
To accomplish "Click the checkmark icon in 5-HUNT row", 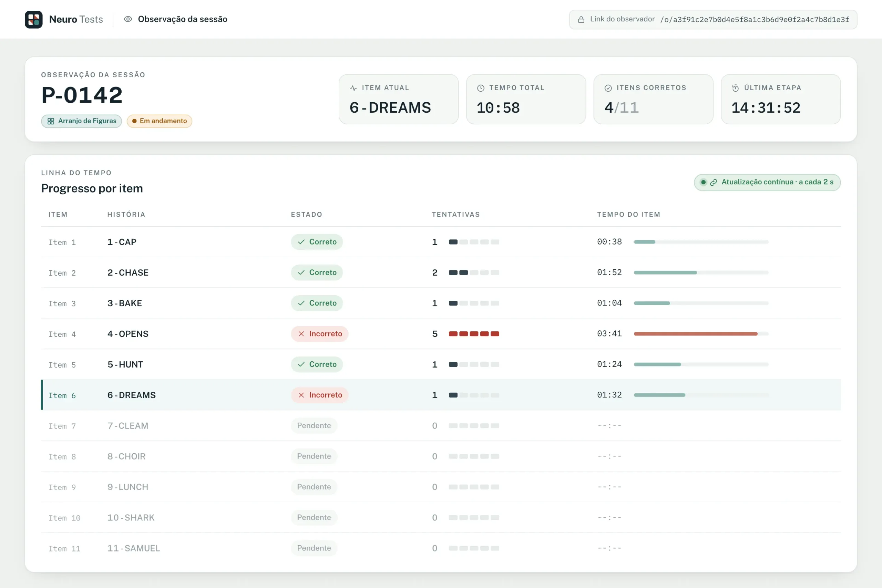I will 301,364.
